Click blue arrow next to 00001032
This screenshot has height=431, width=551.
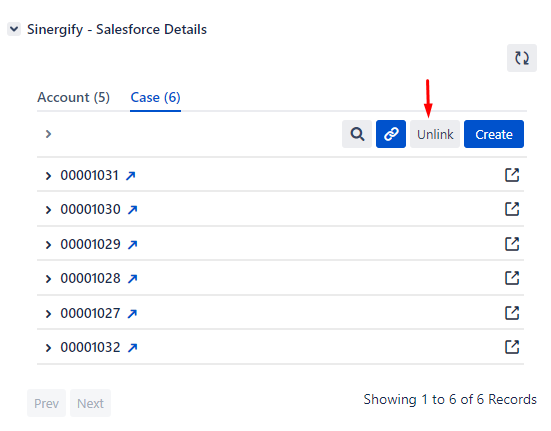point(132,348)
